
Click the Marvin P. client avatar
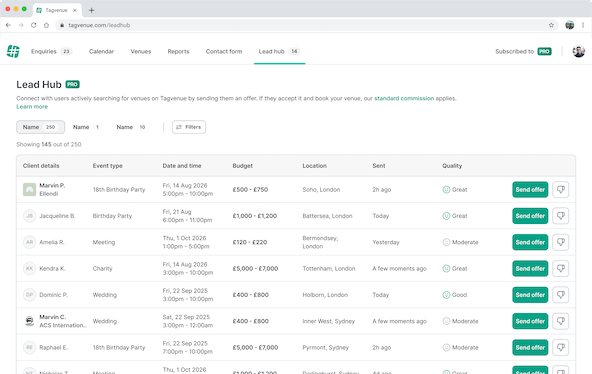29,189
